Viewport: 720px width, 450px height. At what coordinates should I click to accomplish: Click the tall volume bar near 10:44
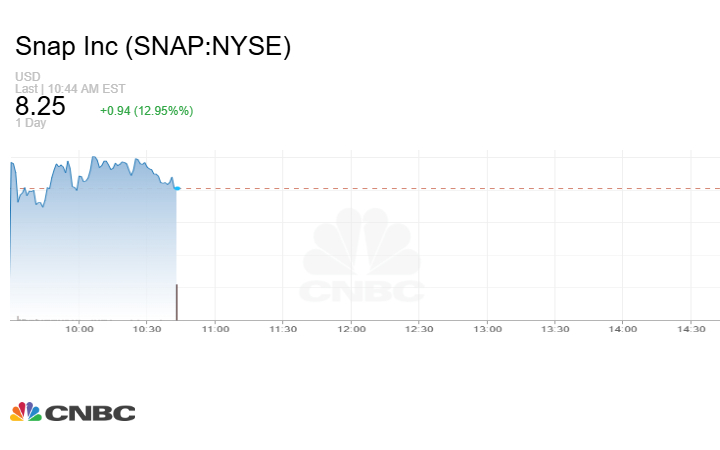click(177, 301)
